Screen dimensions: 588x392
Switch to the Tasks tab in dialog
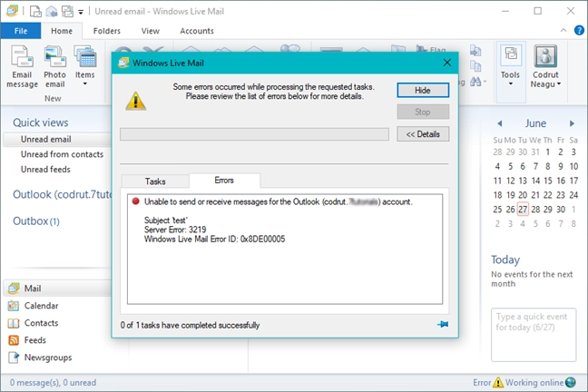(155, 181)
